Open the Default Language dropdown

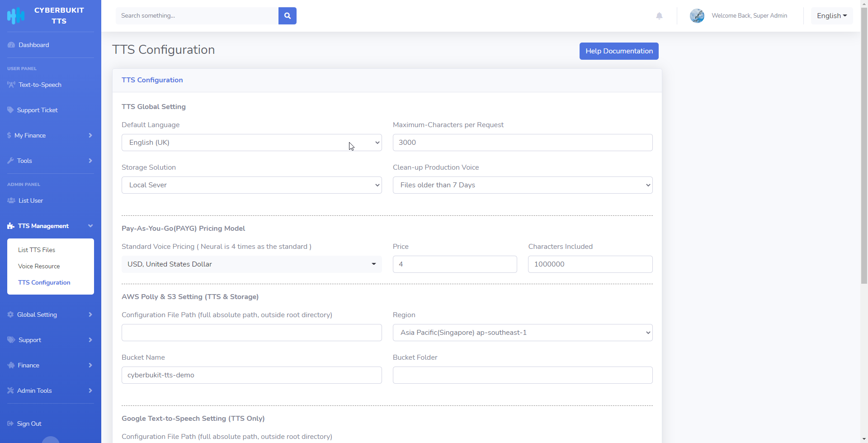(x=251, y=143)
